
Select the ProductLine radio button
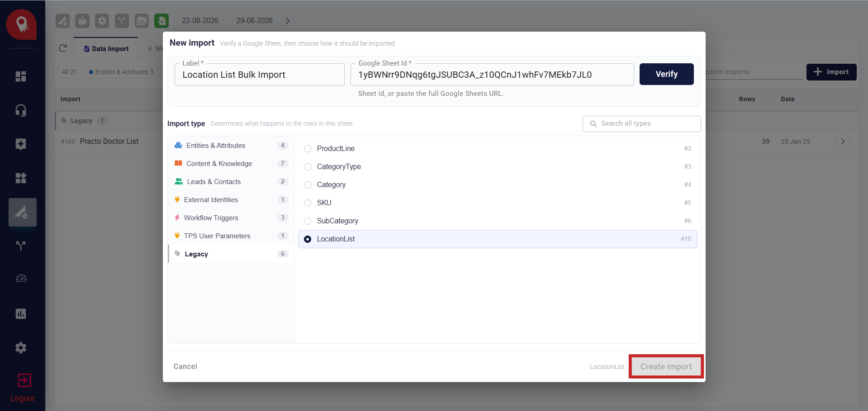[x=308, y=149]
